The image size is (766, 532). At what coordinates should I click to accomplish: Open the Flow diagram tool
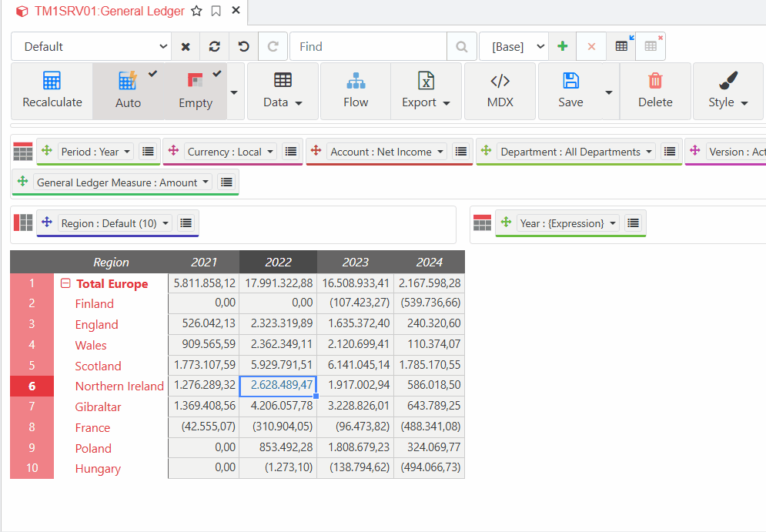[355, 90]
